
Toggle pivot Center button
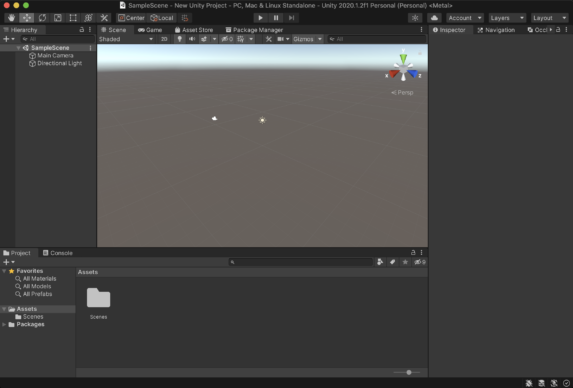tap(131, 18)
